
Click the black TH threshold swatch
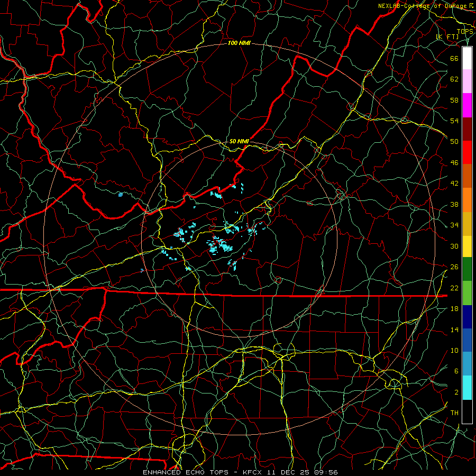click(467, 411)
